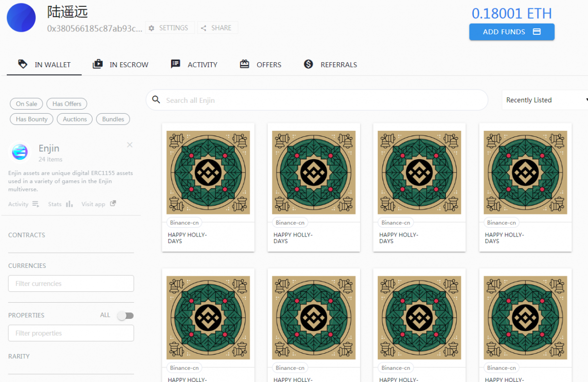Open second row second card image
This screenshot has width=588, height=382.
click(x=314, y=318)
